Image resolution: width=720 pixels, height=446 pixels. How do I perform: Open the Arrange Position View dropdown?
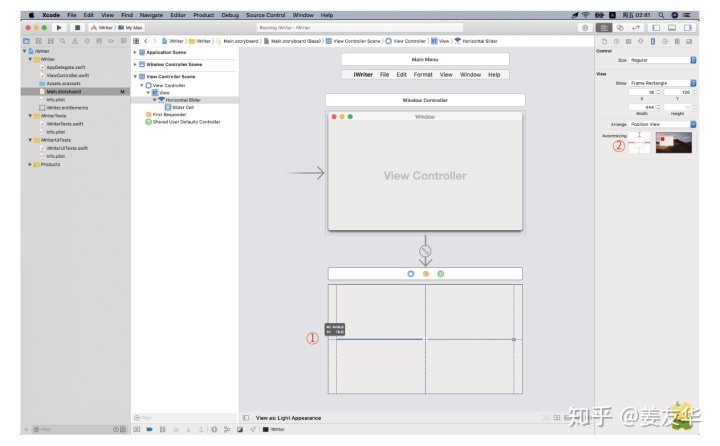(x=663, y=124)
